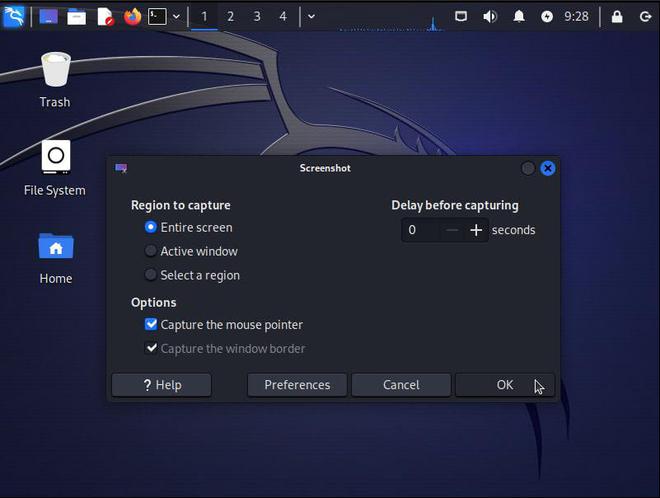The image size is (660, 498).
Task: Click the clock showing 9:28
Action: 576,17
